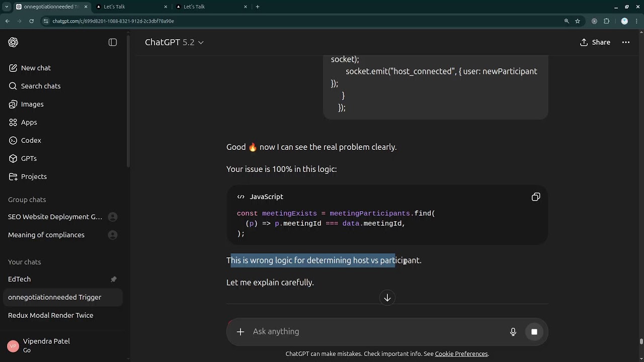This screenshot has width=644, height=362.
Task: Close the second Let's Talk tab
Action: (246, 7)
